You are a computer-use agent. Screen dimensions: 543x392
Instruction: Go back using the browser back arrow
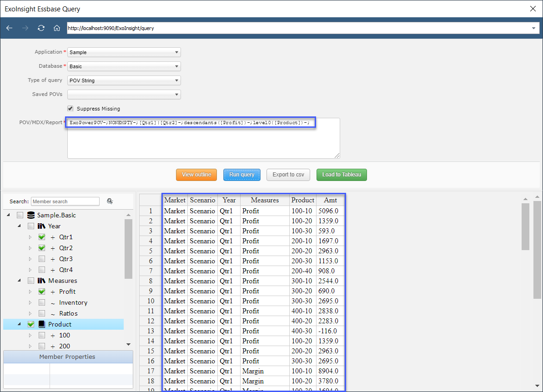pos(10,28)
